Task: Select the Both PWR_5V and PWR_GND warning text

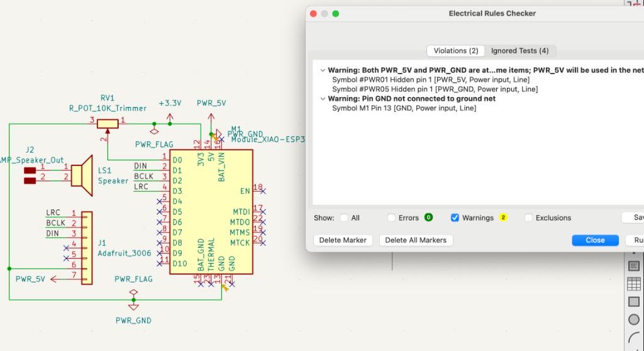Action: point(486,70)
